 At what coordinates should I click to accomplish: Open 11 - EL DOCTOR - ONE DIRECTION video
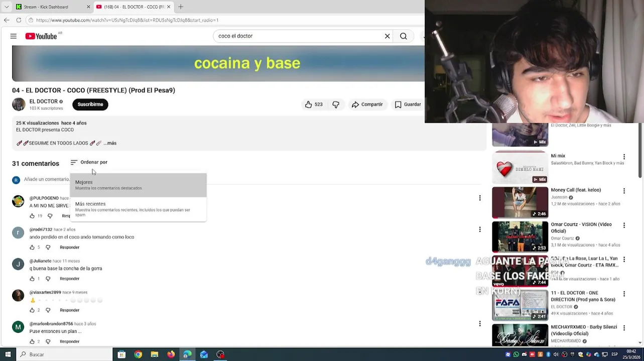point(583,296)
